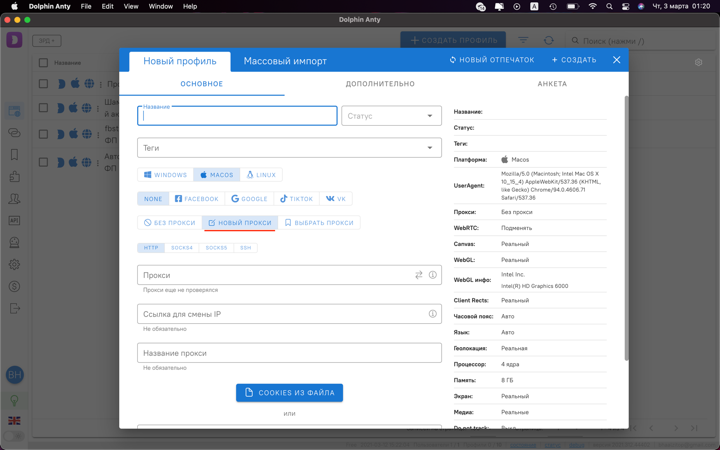Open the dollar billing icon in the sidebar
720x450 pixels.
click(14, 287)
